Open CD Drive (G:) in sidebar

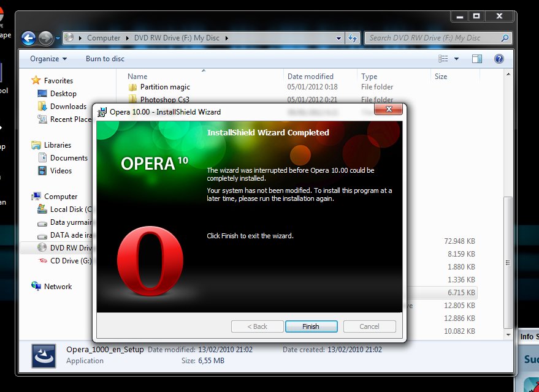tap(71, 261)
